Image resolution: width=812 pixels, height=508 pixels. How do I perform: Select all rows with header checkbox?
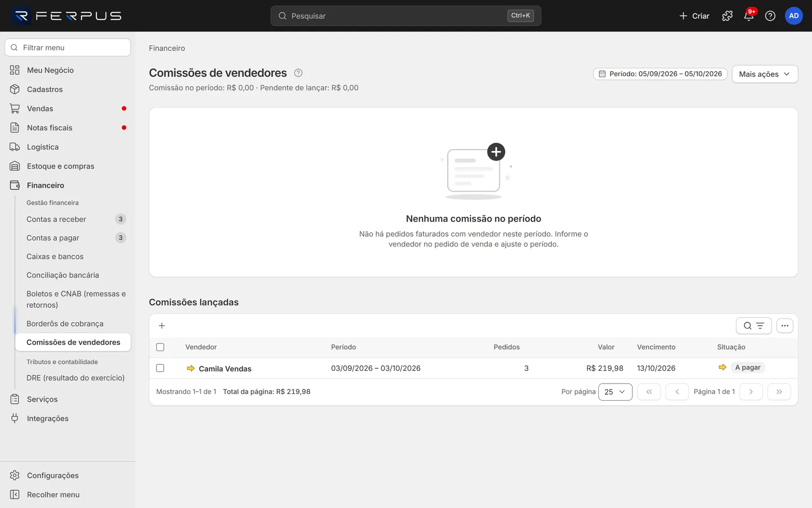[160, 347]
